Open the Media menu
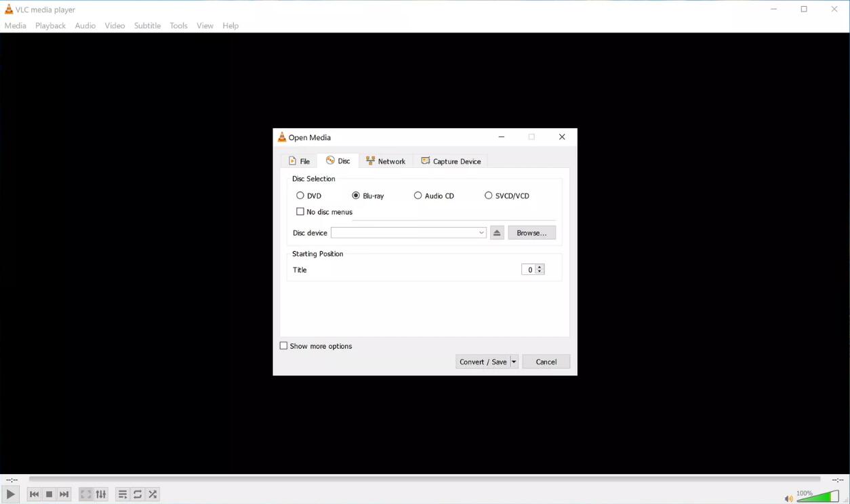Viewport: 850px width, 504px height. [16, 26]
